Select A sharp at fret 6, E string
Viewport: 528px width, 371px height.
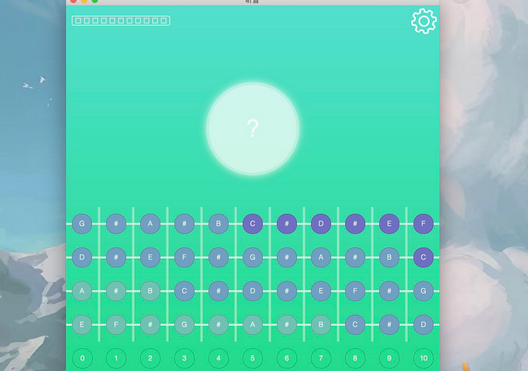coord(287,325)
